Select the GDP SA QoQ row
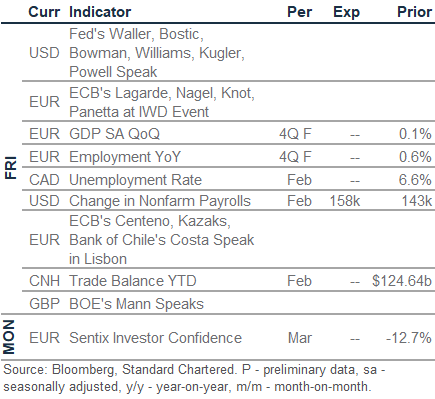 (x=228, y=134)
